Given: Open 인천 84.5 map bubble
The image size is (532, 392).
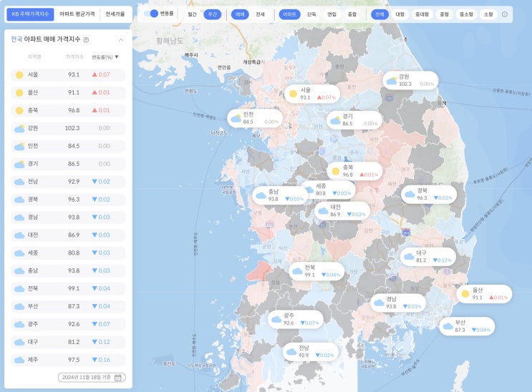Looking at the screenshot, I should tap(255, 118).
